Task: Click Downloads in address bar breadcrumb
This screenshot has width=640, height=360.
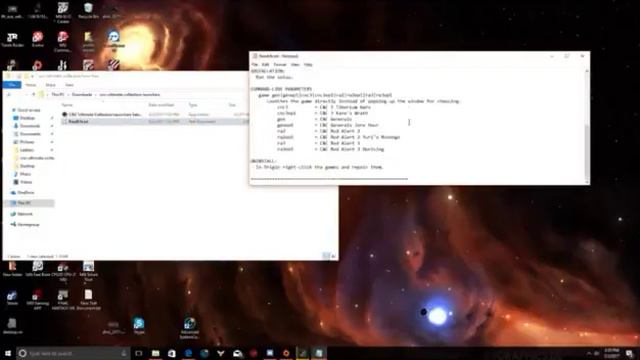Action: pos(82,95)
